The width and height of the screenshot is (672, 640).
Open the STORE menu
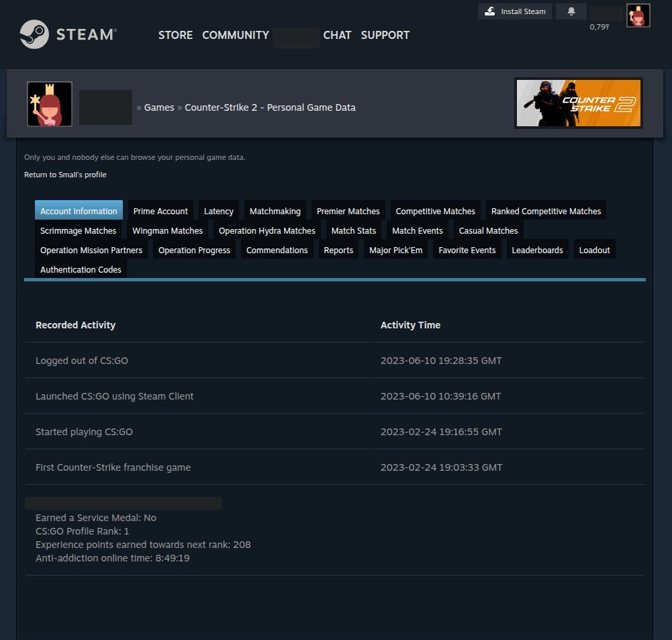click(175, 35)
